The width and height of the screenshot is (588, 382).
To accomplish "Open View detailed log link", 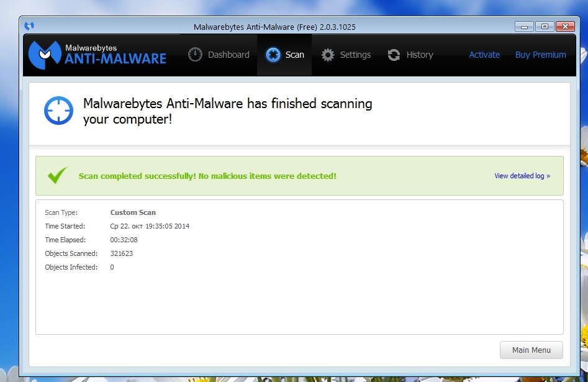I will coord(522,176).
